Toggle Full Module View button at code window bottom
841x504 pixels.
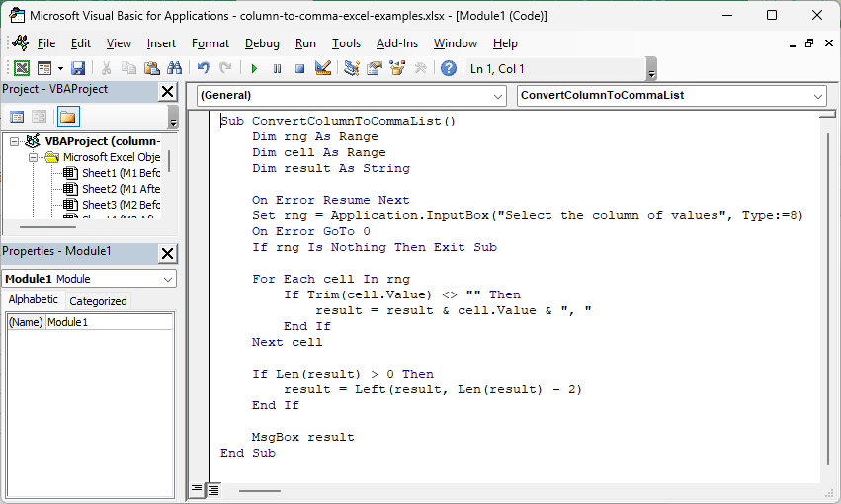coord(212,489)
